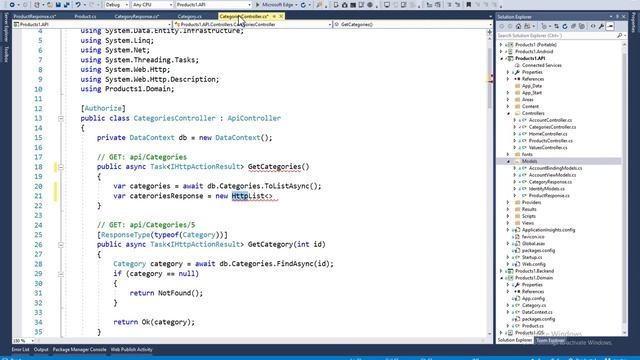Switch to the CategoryResponse.cs editor tab

[137, 17]
